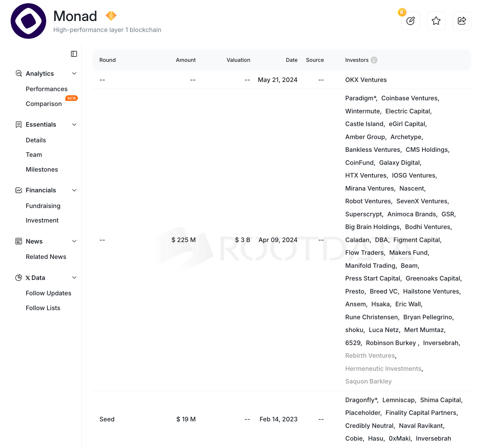The height and width of the screenshot is (448, 477).
Task: Click the edit icon near the top right
Action: (x=410, y=21)
